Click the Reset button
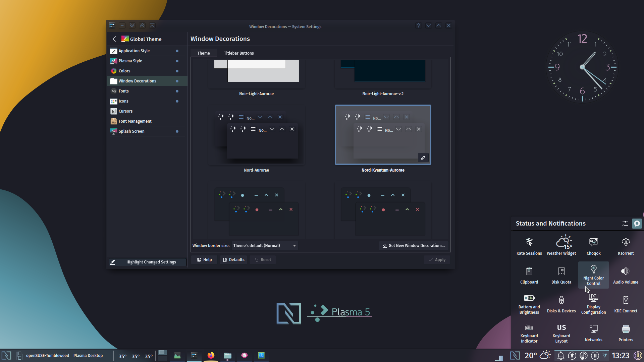Image resolution: width=644 pixels, height=362 pixels. (263, 260)
